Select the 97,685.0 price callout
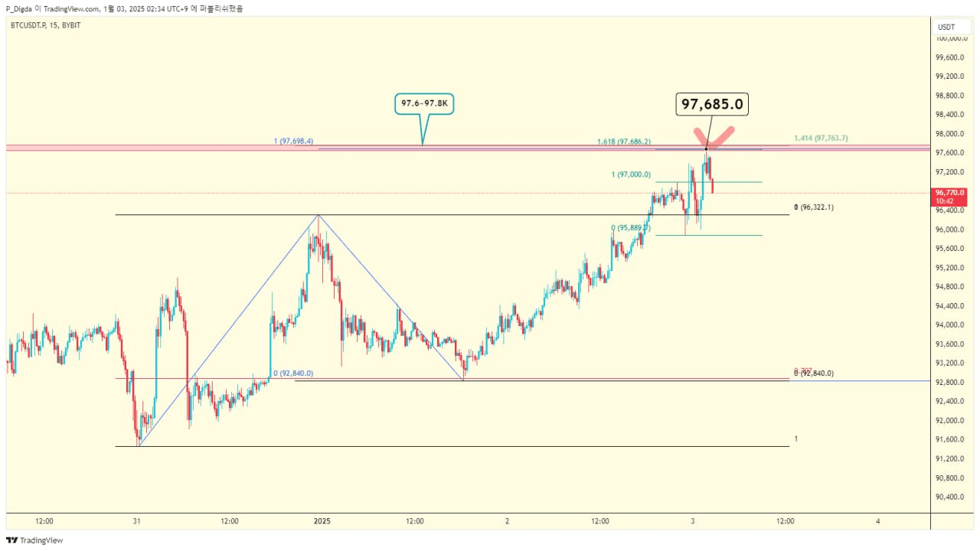Screen dimensions: 980x551 pos(712,104)
